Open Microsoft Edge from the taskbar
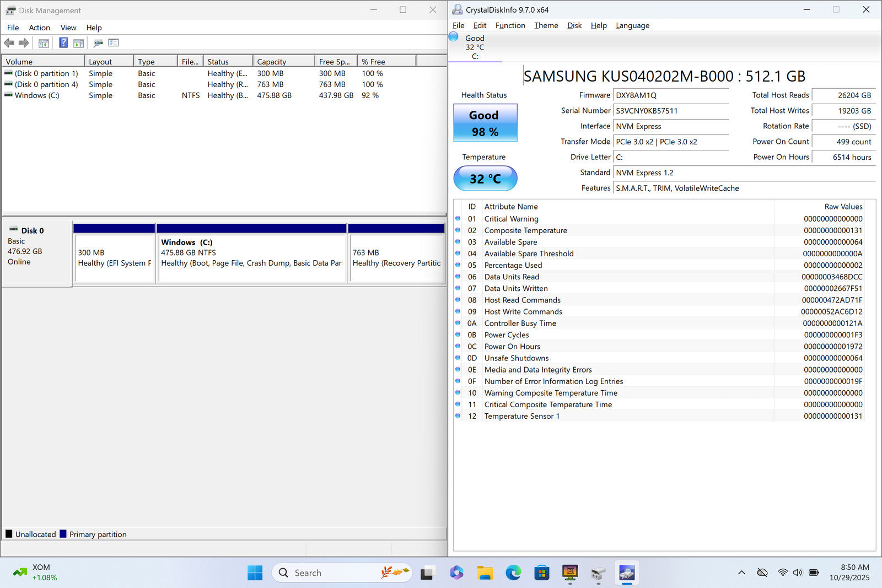Image resolution: width=882 pixels, height=588 pixels. pos(513,573)
